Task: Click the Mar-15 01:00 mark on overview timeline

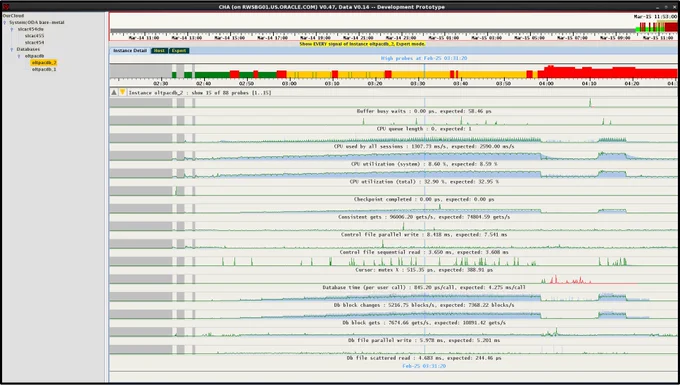Action: click(x=444, y=38)
